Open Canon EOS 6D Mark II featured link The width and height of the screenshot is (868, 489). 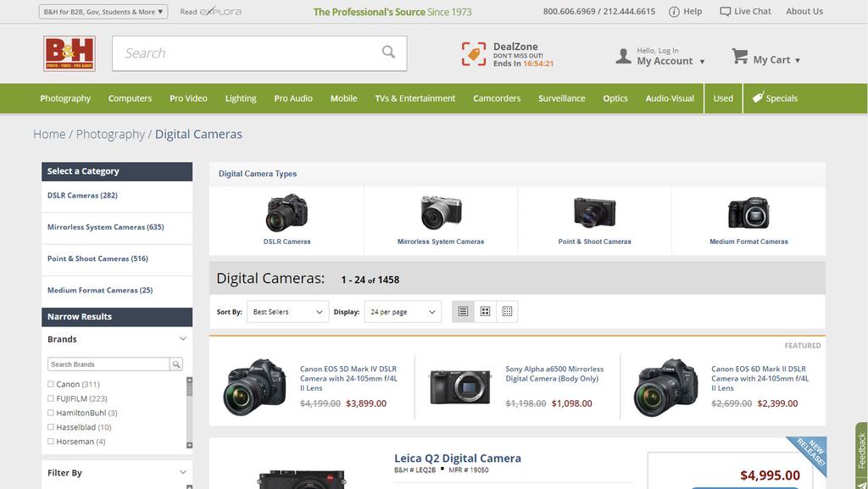pyautogui.click(x=760, y=378)
